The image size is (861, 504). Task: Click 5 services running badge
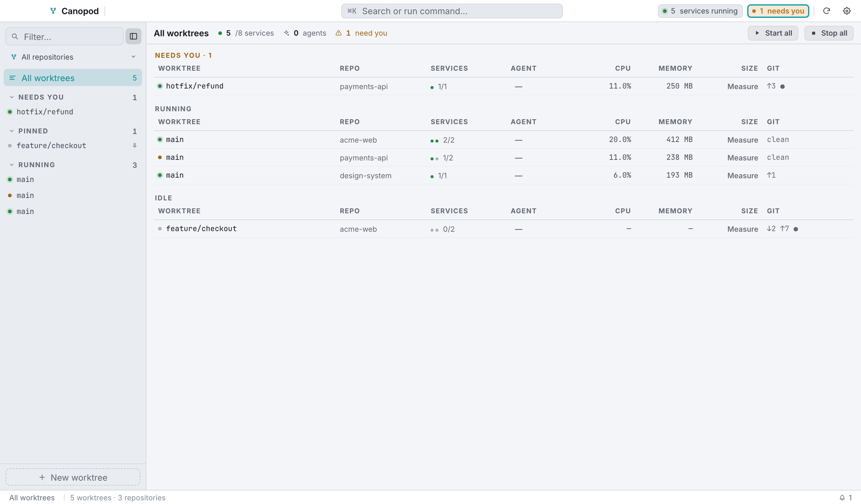coord(700,11)
